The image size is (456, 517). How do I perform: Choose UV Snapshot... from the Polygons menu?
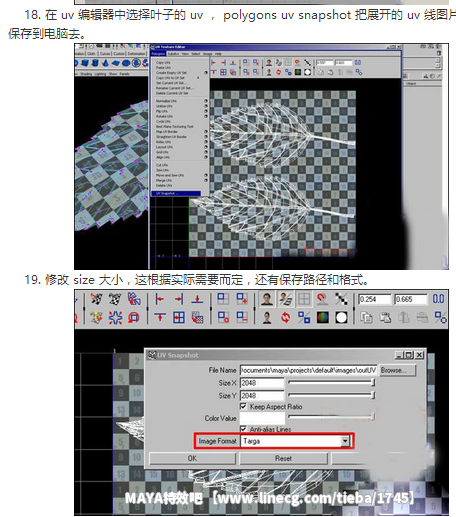[x=176, y=193]
